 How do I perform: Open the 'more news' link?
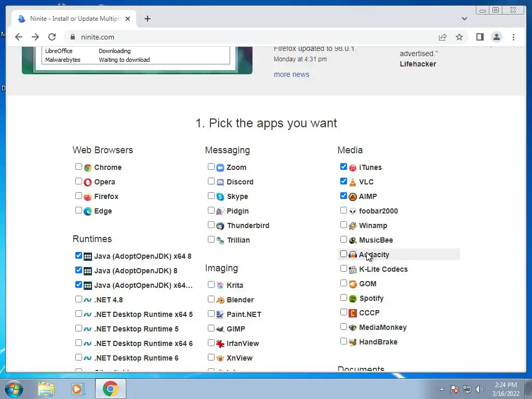coord(291,74)
